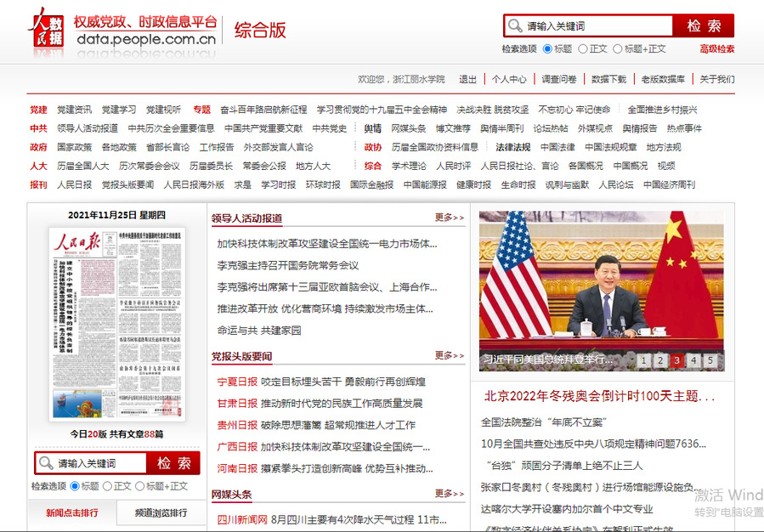Image resolution: width=764 pixels, height=532 pixels.
Task: Open 网媒头条 in 舆情 menu
Action: (408, 128)
